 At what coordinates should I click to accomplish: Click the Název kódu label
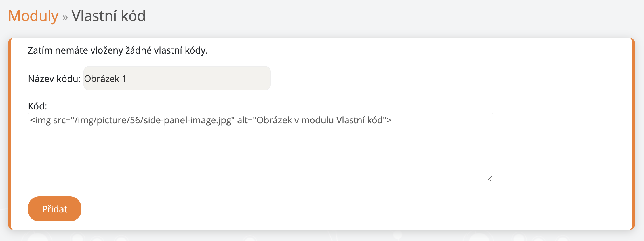click(54, 79)
